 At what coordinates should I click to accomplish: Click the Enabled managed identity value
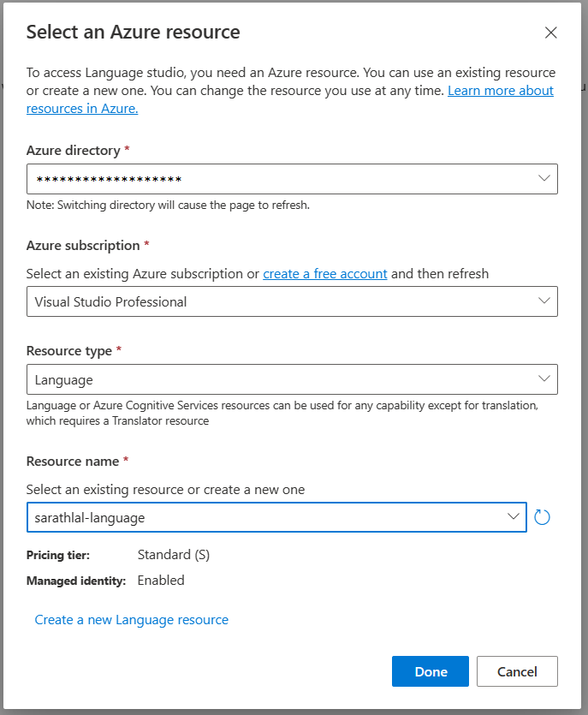(159, 580)
